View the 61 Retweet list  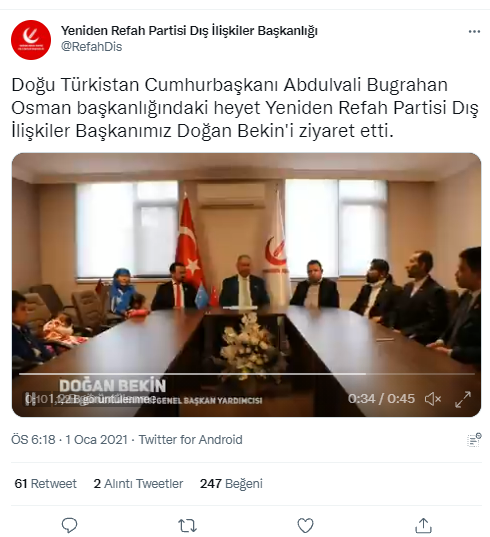point(46,484)
